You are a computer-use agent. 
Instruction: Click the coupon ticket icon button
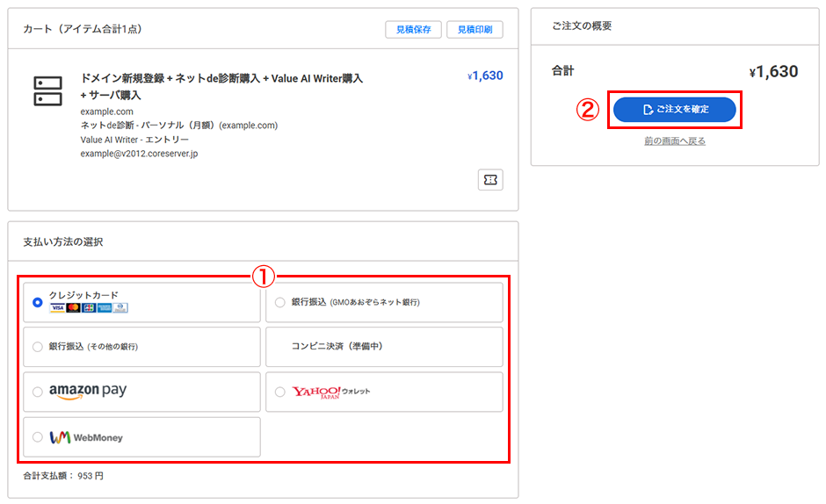(x=490, y=180)
